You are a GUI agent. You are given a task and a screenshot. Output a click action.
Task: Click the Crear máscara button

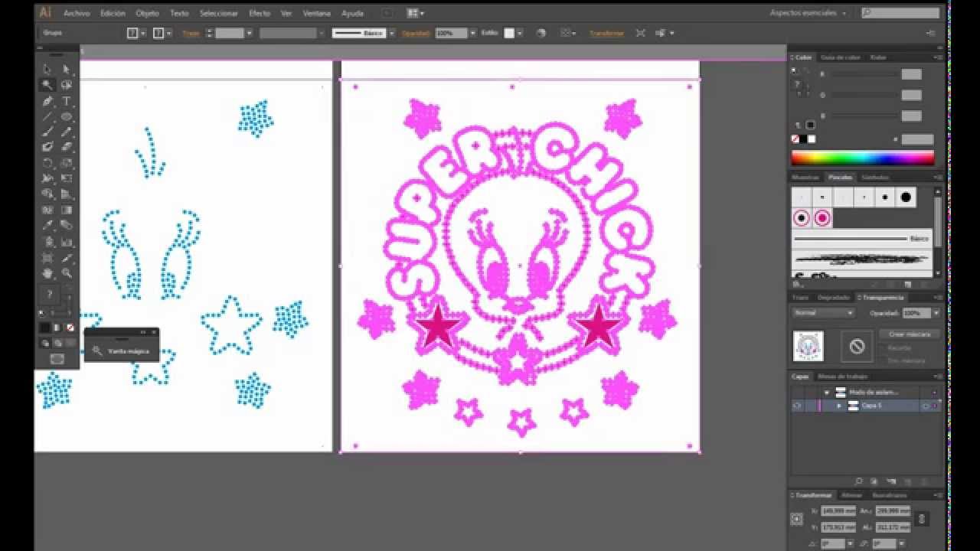[x=909, y=334]
